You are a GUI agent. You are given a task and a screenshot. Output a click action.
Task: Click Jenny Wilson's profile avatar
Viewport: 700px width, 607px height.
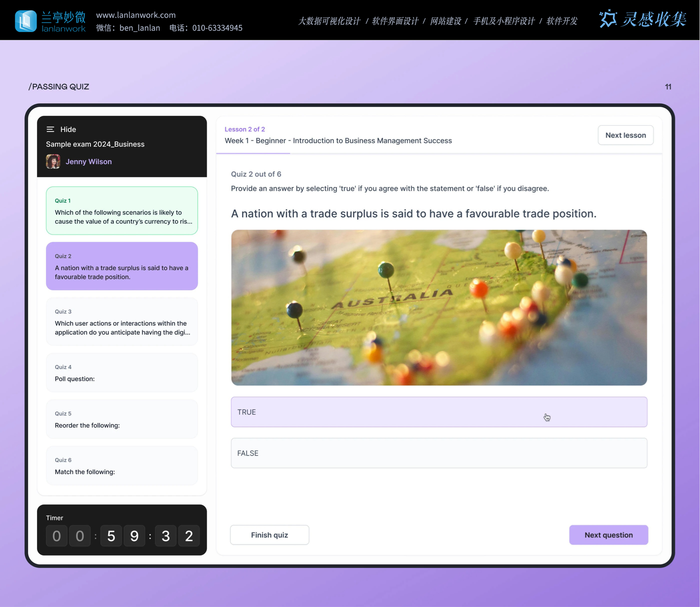(x=53, y=162)
